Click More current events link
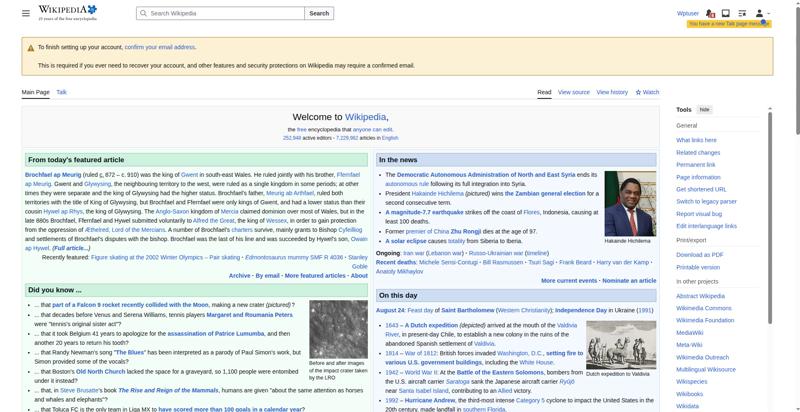The width and height of the screenshot is (800, 412). (x=568, y=281)
